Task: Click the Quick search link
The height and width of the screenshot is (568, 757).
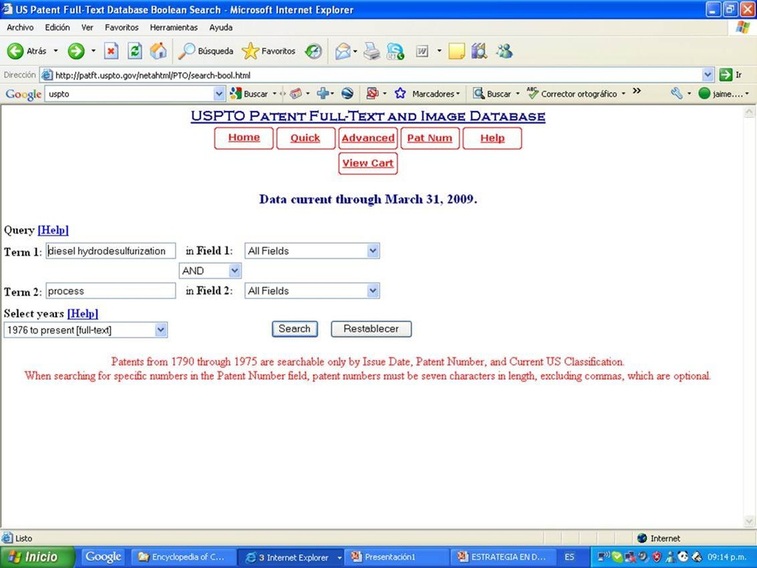Action: (305, 138)
